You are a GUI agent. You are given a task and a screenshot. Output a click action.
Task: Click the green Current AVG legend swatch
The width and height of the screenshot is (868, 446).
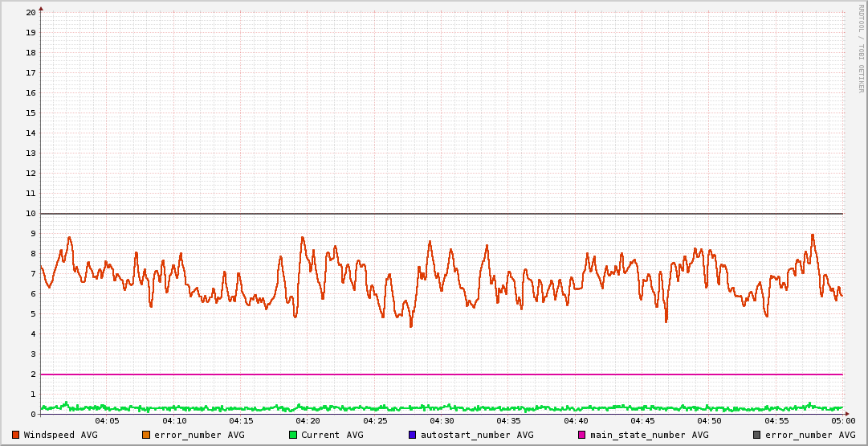293,435
